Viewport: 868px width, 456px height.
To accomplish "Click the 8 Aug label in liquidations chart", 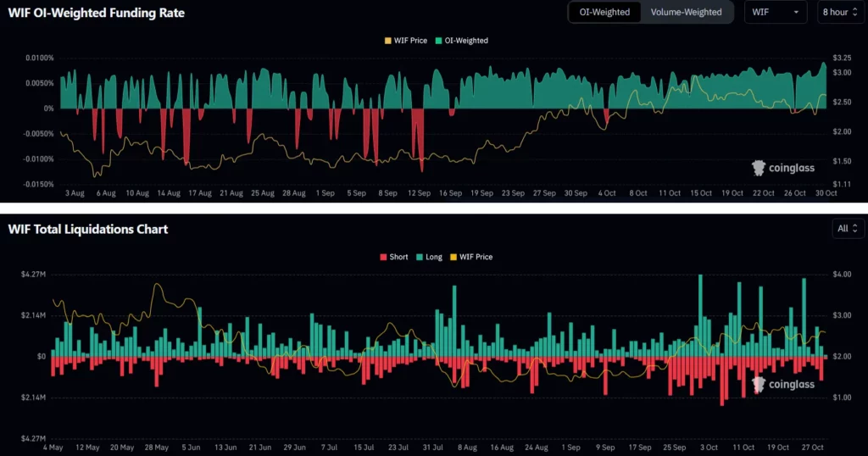I will (x=467, y=448).
